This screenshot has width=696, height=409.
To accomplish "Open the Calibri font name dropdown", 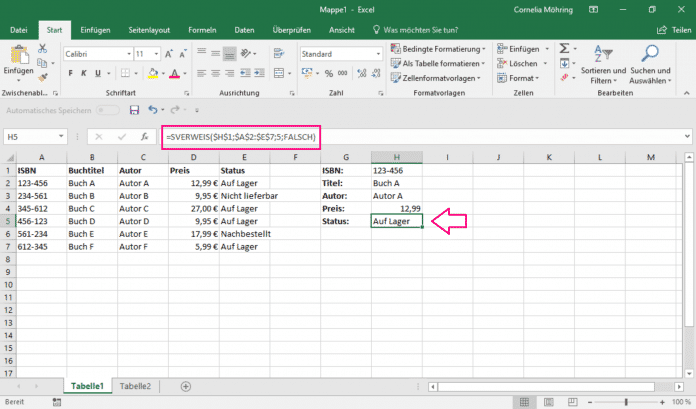I will tap(127, 53).
